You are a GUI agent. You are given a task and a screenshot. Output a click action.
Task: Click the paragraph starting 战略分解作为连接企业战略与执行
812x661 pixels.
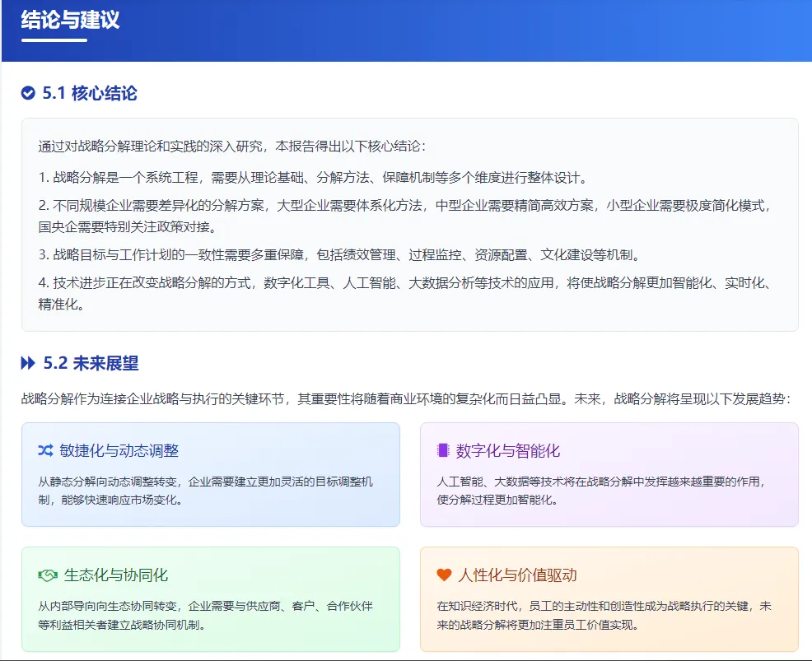pyautogui.click(x=407, y=399)
